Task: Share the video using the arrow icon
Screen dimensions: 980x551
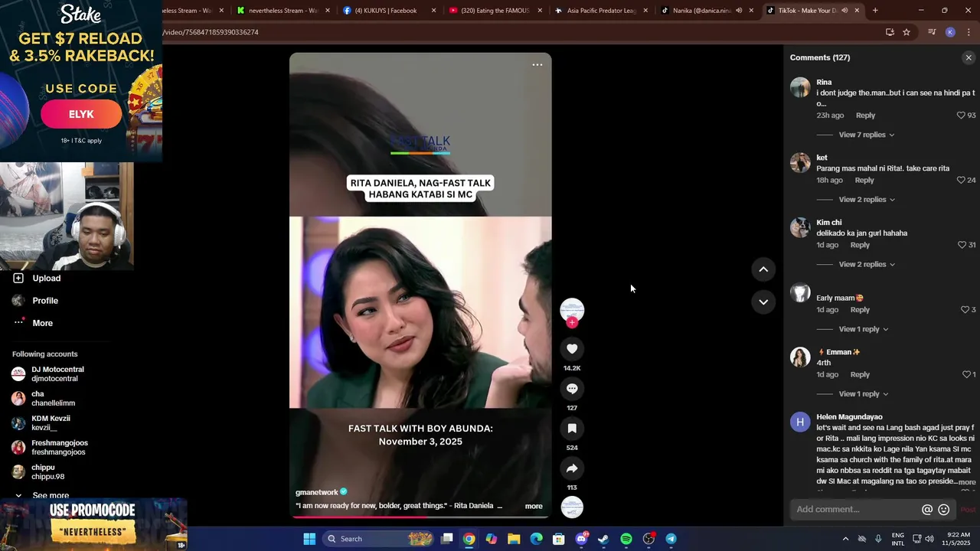Action: point(572,468)
